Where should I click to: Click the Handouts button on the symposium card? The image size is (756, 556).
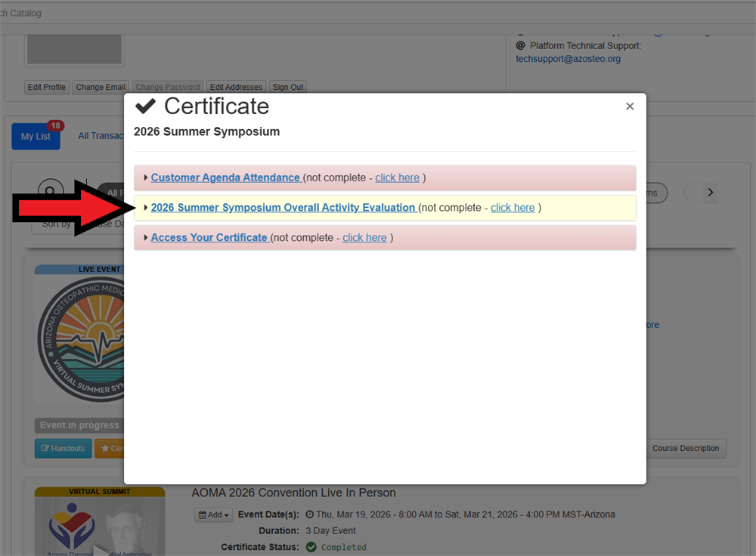point(64,448)
